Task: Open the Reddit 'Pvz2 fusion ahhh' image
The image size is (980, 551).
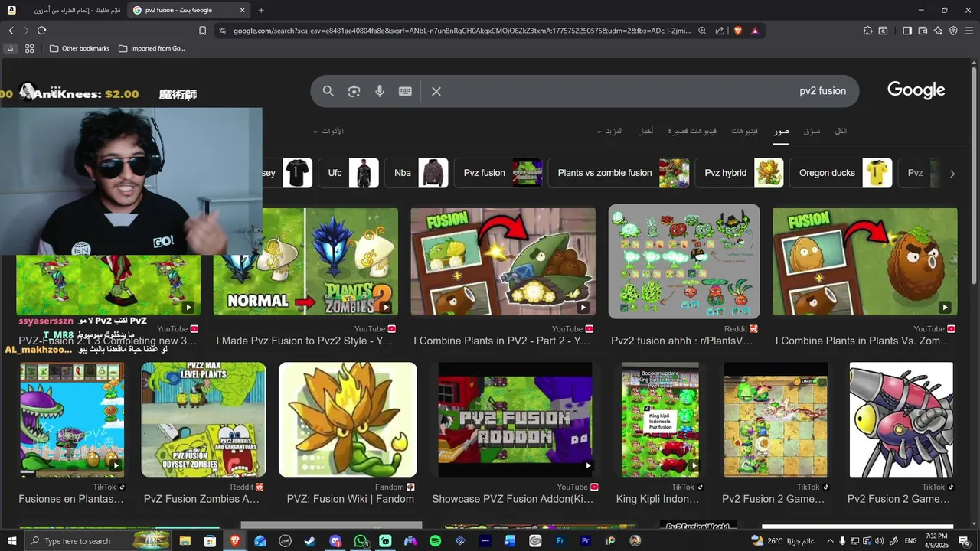Action: click(x=684, y=261)
